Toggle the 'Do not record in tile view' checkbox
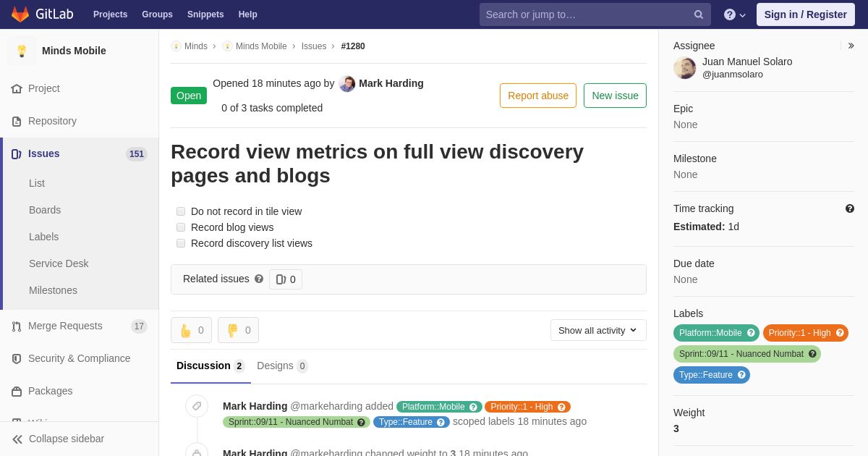Image resolution: width=868 pixels, height=456 pixels. click(181, 211)
